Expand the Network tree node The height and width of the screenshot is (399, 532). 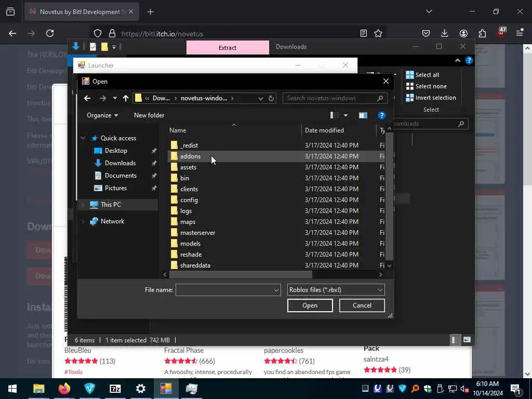tap(83, 221)
